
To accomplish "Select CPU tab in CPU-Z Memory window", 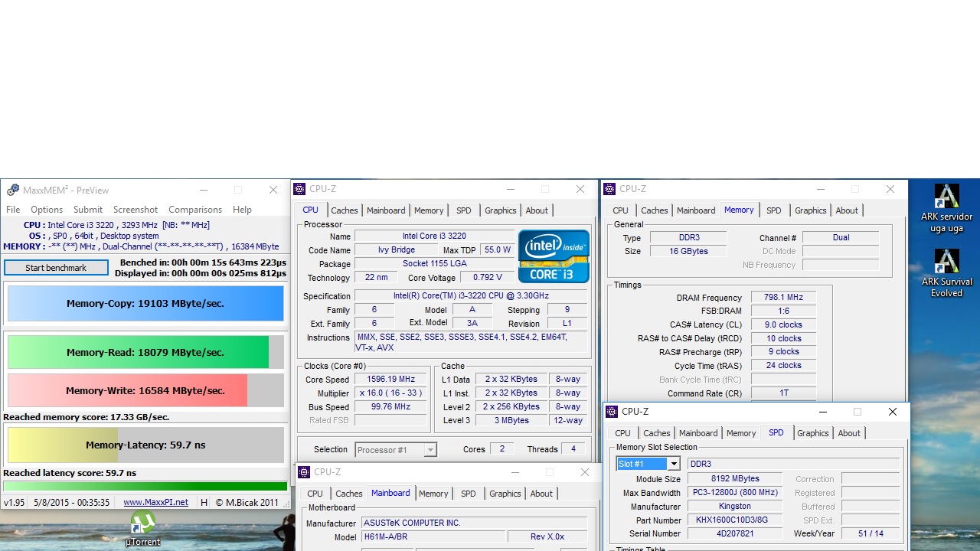I will [x=620, y=210].
